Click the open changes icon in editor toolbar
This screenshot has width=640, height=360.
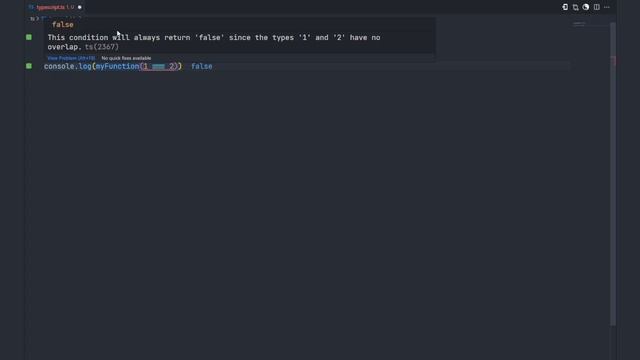coord(576,7)
